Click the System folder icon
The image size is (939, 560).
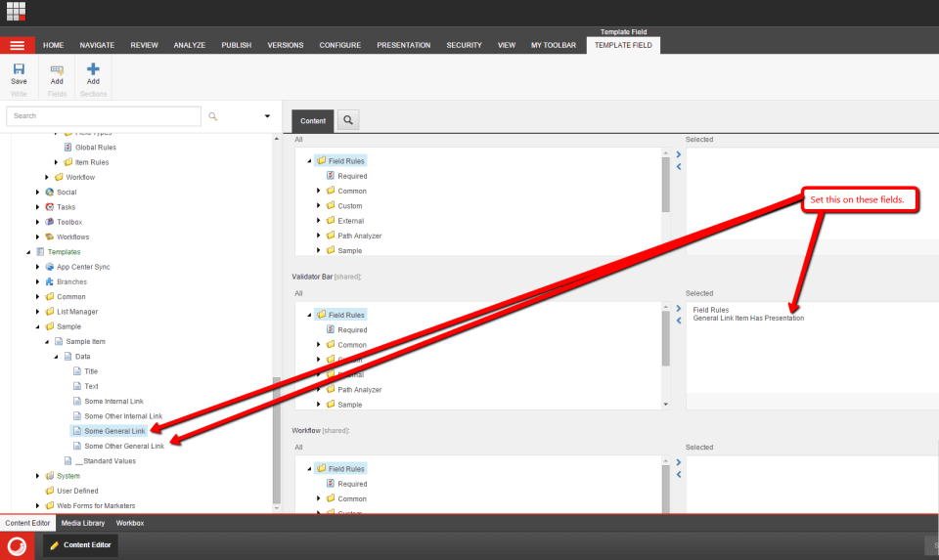[x=50, y=476]
